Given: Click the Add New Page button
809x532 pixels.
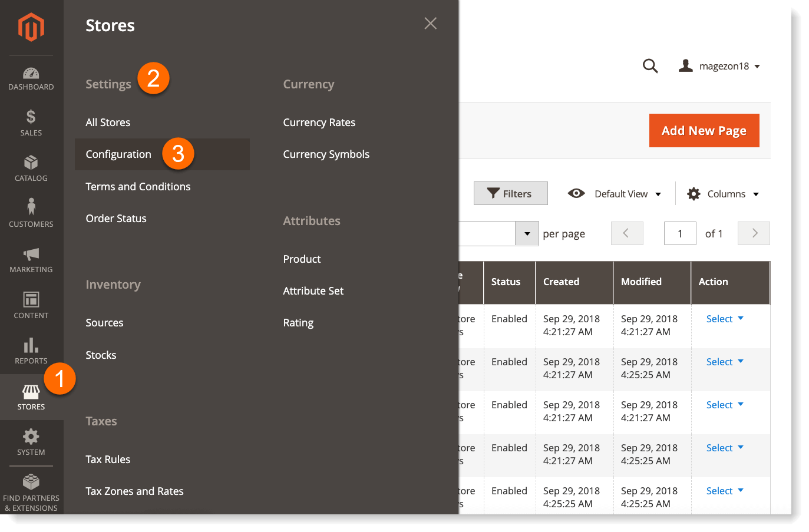Looking at the screenshot, I should (704, 130).
